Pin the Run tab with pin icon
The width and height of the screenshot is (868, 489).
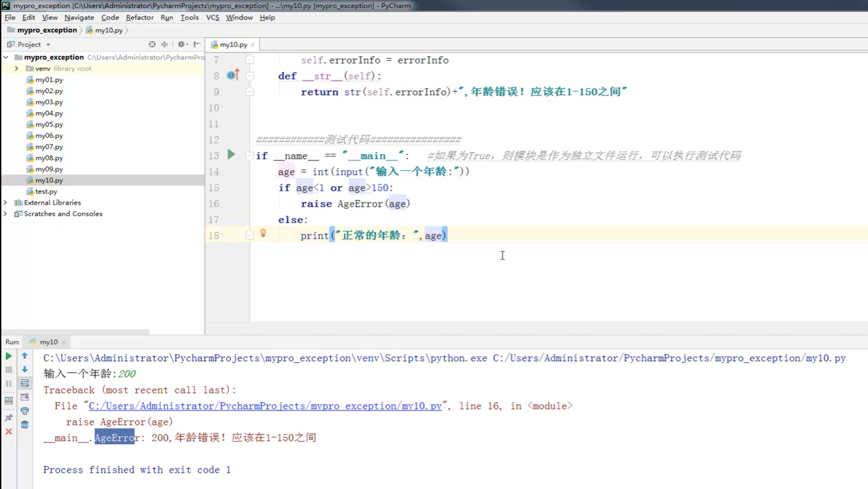pyautogui.click(x=9, y=417)
